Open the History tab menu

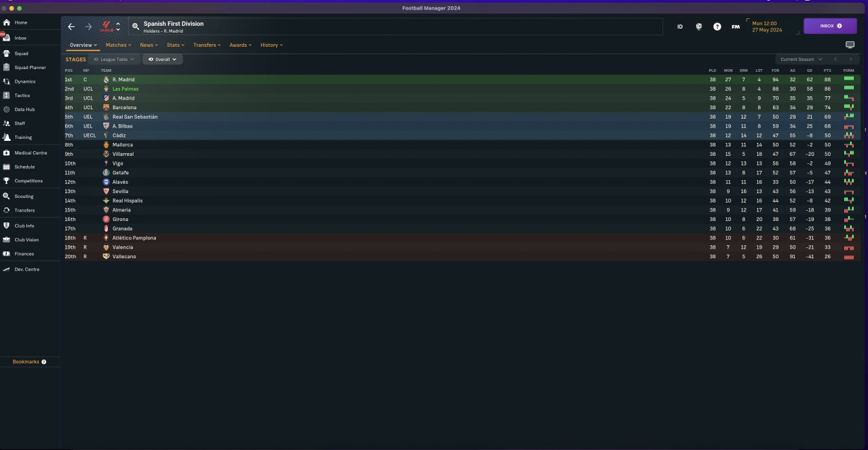272,45
